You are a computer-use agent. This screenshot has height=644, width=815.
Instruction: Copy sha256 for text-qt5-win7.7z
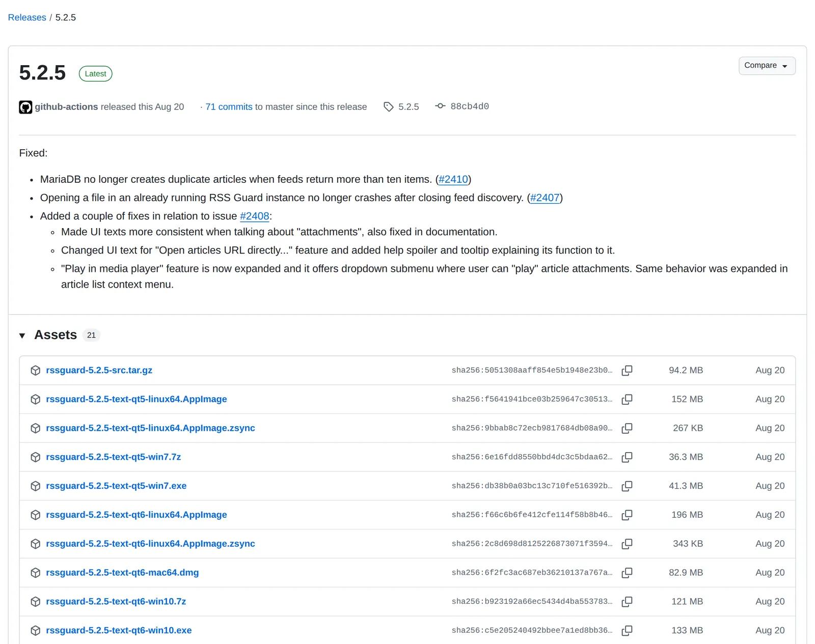pyautogui.click(x=627, y=457)
